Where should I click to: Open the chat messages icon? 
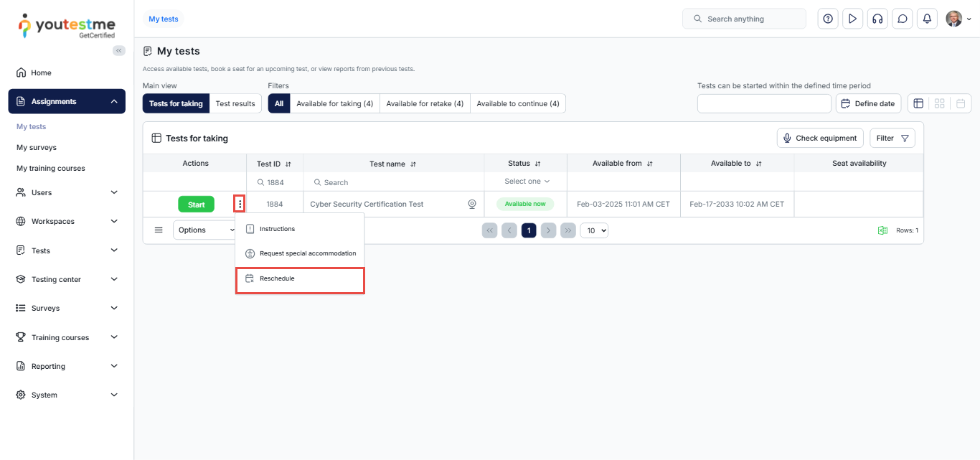click(x=902, y=19)
